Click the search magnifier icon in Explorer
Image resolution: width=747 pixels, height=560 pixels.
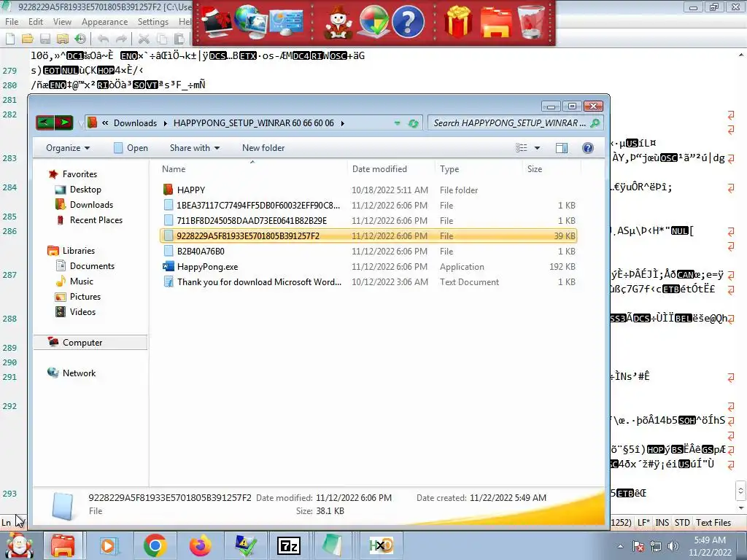[595, 123]
